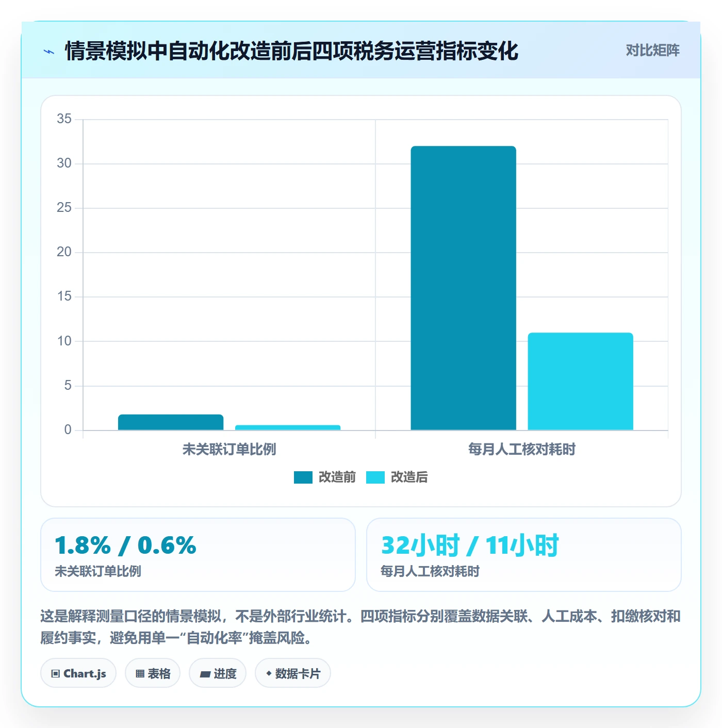Image resolution: width=722 pixels, height=728 pixels.
Task: Click the 改造后 bar for 未关联订单比例
Action: (x=288, y=427)
